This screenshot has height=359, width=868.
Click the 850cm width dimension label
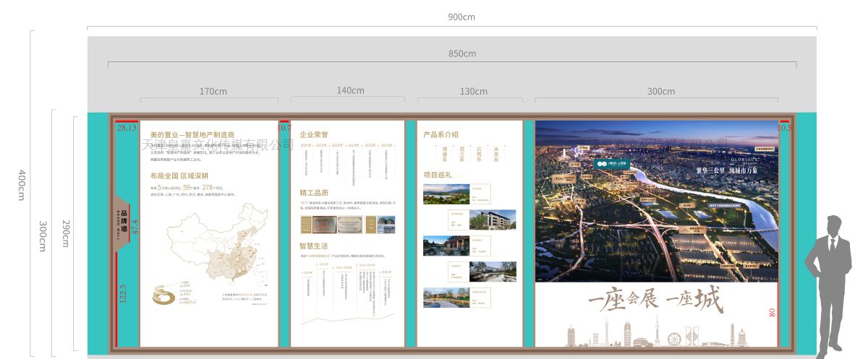[461, 53]
